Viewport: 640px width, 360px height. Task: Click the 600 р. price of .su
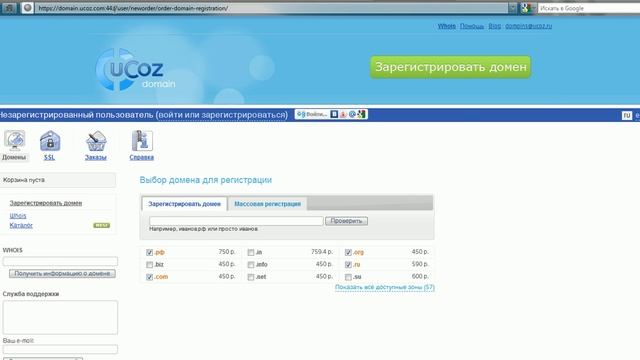click(x=420, y=276)
